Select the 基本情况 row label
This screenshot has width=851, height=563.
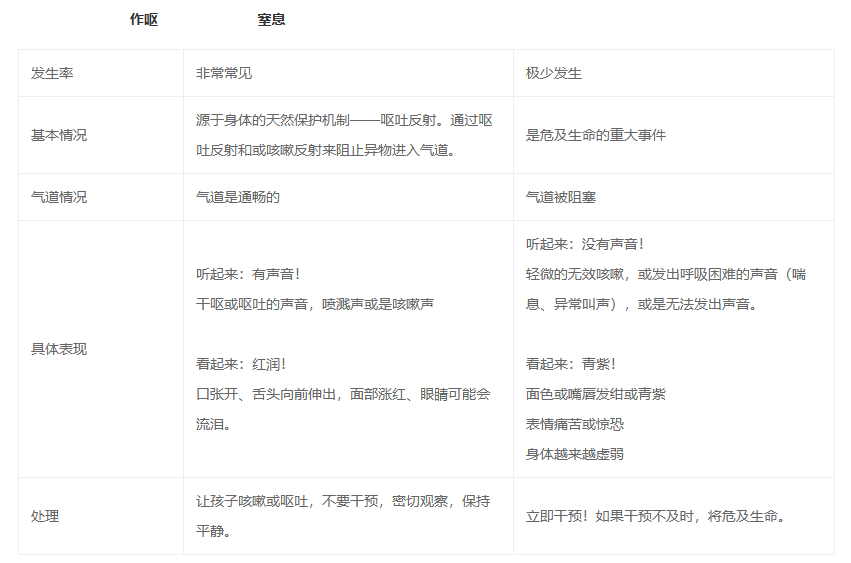[x=59, y=135]
